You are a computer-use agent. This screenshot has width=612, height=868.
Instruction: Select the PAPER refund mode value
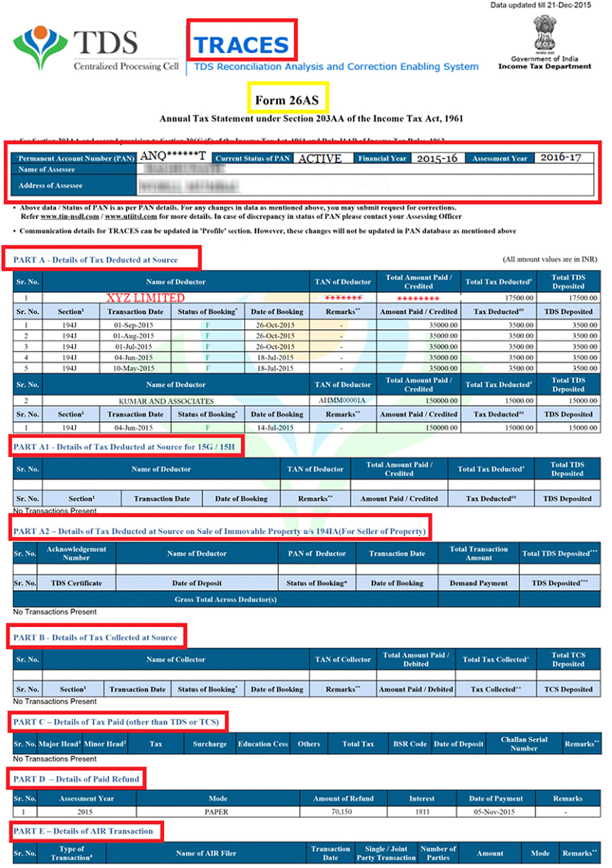pyautogui.click(x=216, y=812)
